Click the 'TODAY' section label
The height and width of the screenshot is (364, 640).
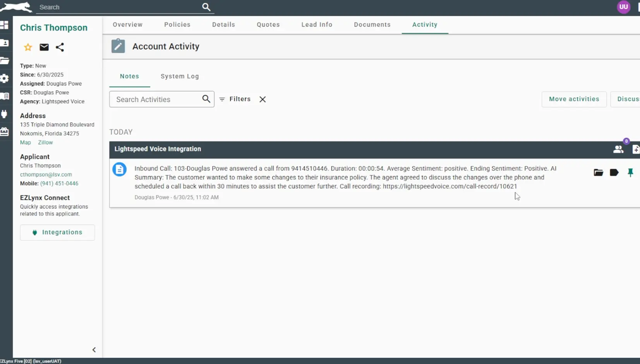121,132
